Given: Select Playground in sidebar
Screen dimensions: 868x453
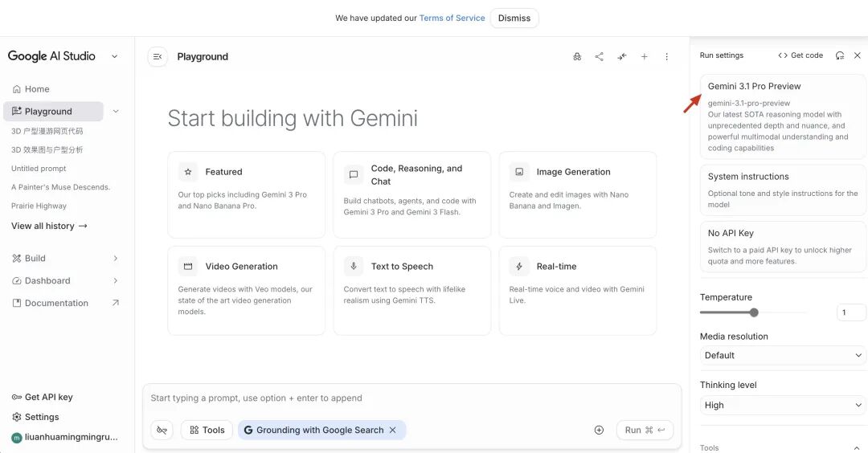Looking at the screenshot, I should (x=53, y=111).
